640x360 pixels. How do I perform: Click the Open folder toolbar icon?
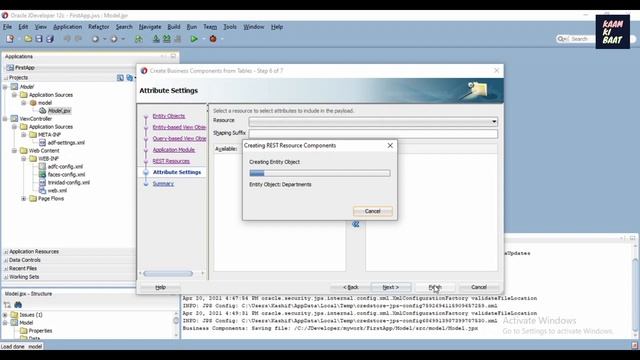tap(28, 39)
